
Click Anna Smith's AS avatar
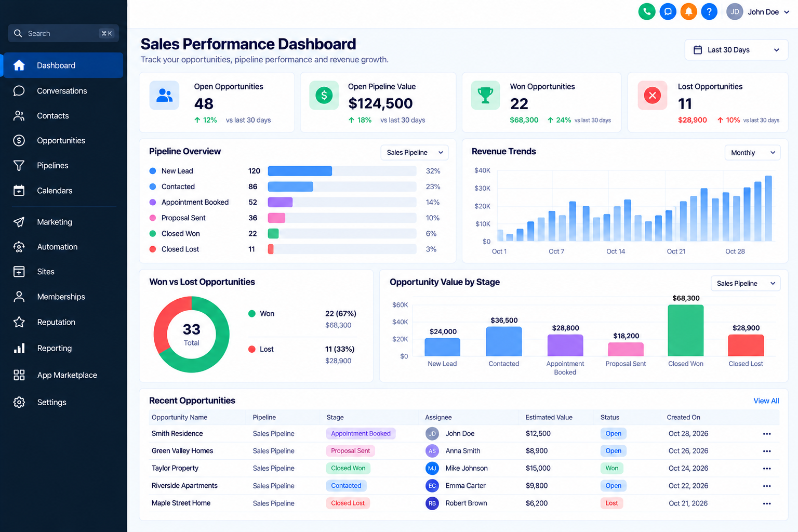(432, 451)
